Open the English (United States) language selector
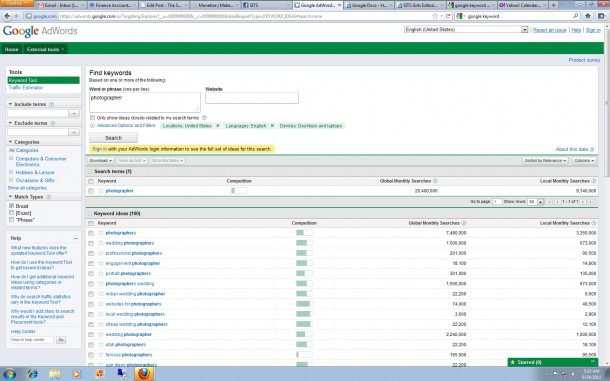This screenshot has height=381, width=610. 466,30
